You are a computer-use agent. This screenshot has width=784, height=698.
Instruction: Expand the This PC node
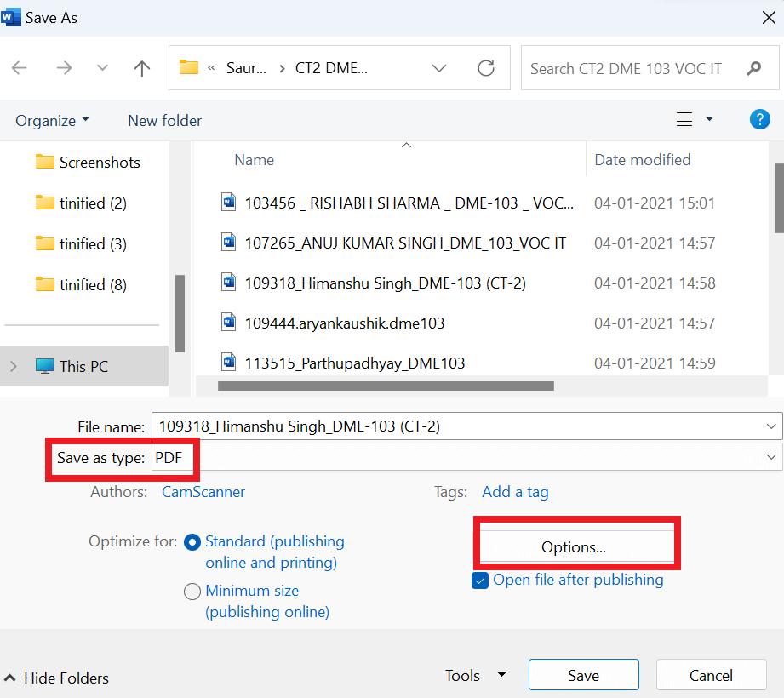point(14,366)
